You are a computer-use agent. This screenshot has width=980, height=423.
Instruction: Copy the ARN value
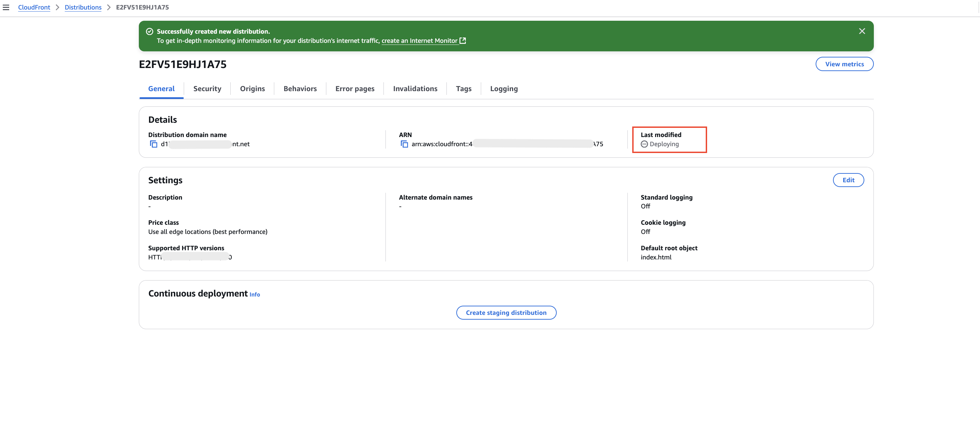click(x=404, y=144)
